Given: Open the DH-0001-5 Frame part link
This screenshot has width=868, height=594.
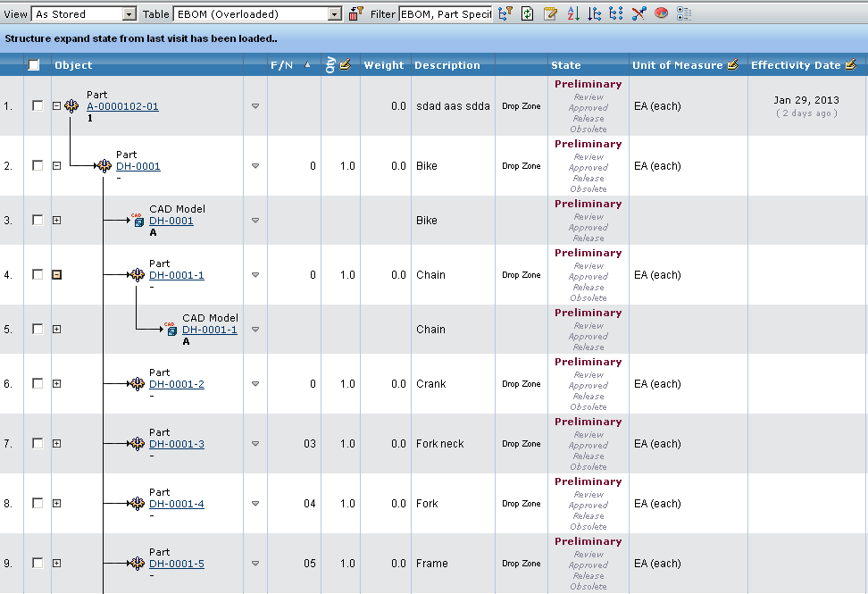Looking at the screenshot, I should pos(176,564).
